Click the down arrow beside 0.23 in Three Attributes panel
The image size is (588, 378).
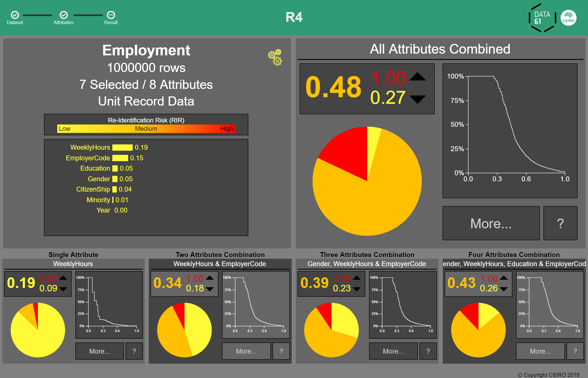coord(357,289)
